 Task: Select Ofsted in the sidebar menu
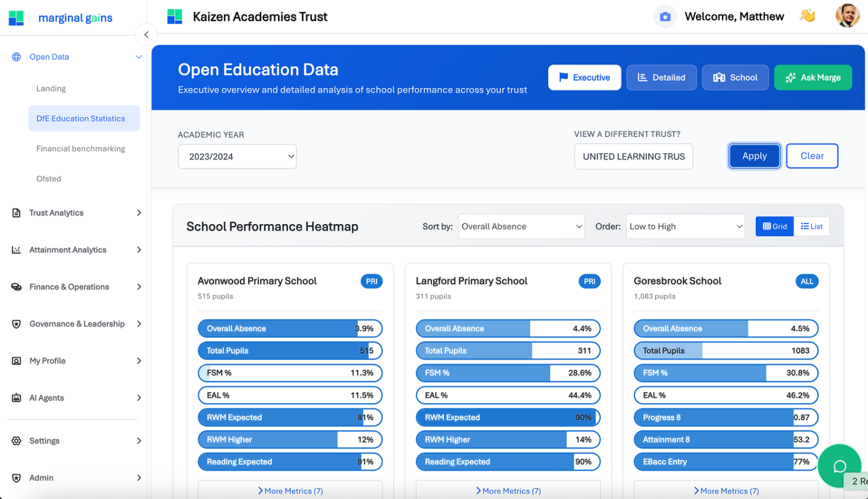click(48, 179)
